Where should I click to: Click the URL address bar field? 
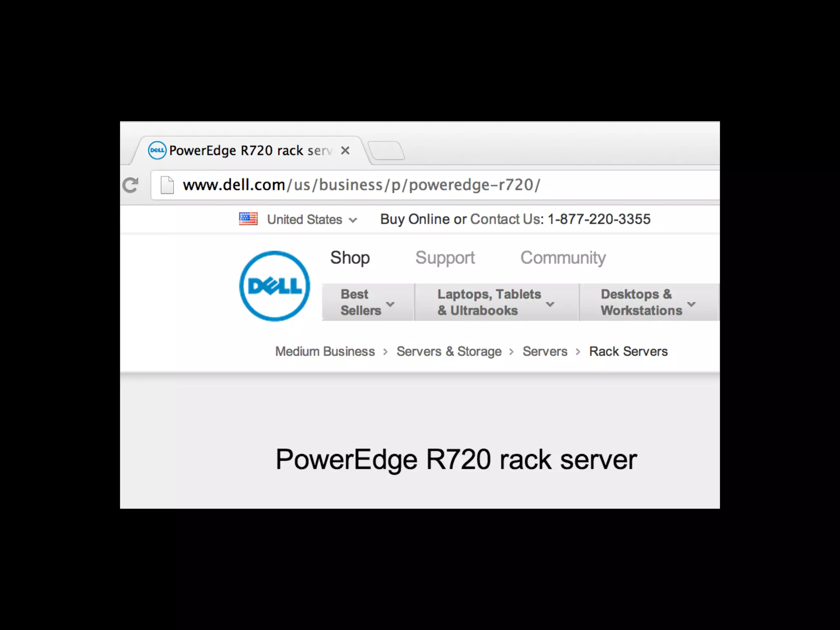click(x=435, y=185)
